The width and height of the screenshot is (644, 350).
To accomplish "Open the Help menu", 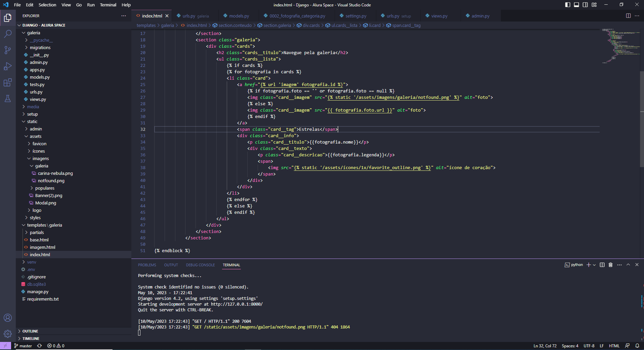I will tap(126, 5).
